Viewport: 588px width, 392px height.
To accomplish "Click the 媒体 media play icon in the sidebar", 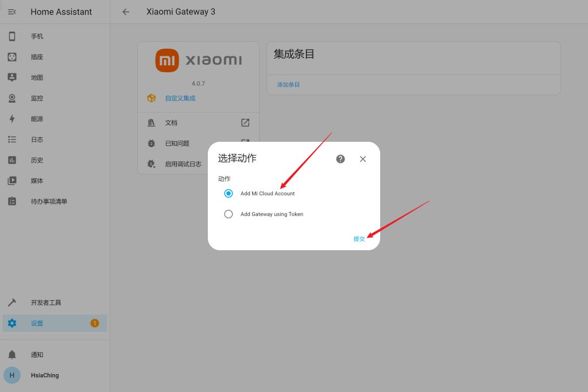I will coord(12,181).
